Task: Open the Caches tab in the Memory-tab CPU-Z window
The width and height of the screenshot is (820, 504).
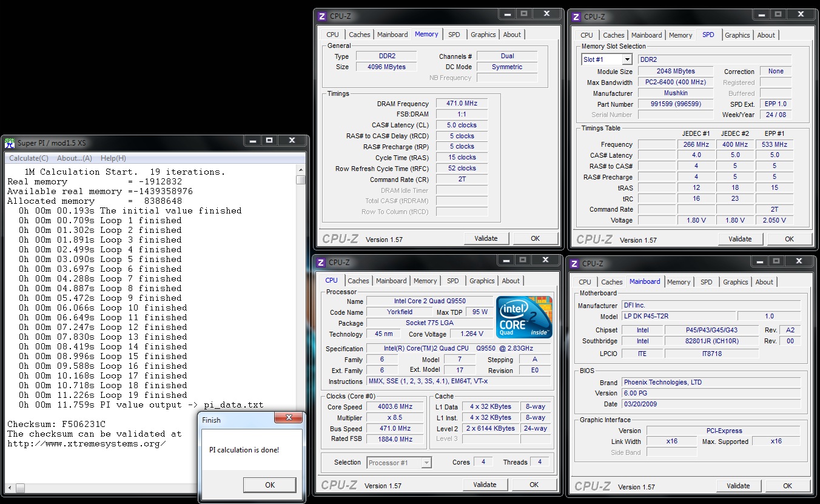Action: tap(360, 35)
